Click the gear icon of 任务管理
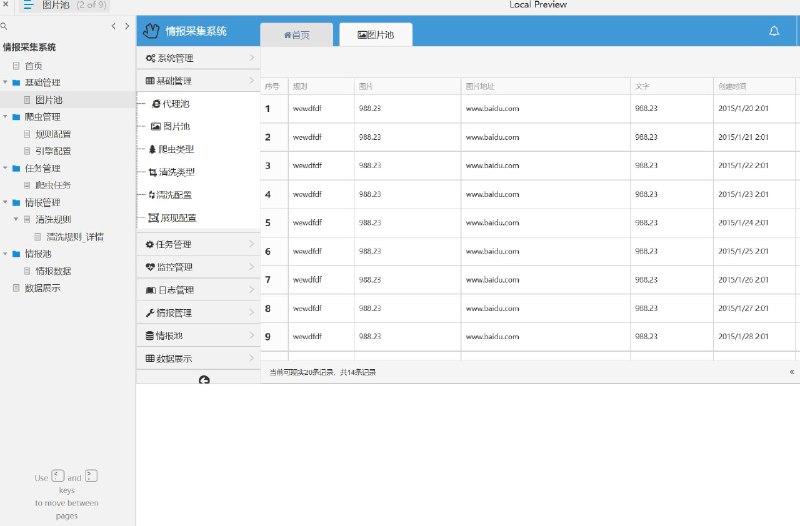Image resolution: width=800 pixels, height=526 pixels. coord(149,244)
